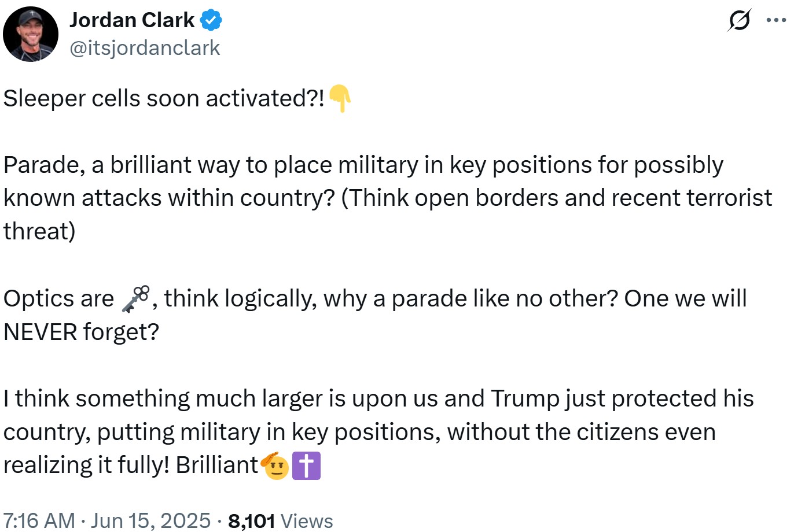The image size is (794, 532).
Task: Click the 'Views' label beside the count
Action: (x=307, y=521)
